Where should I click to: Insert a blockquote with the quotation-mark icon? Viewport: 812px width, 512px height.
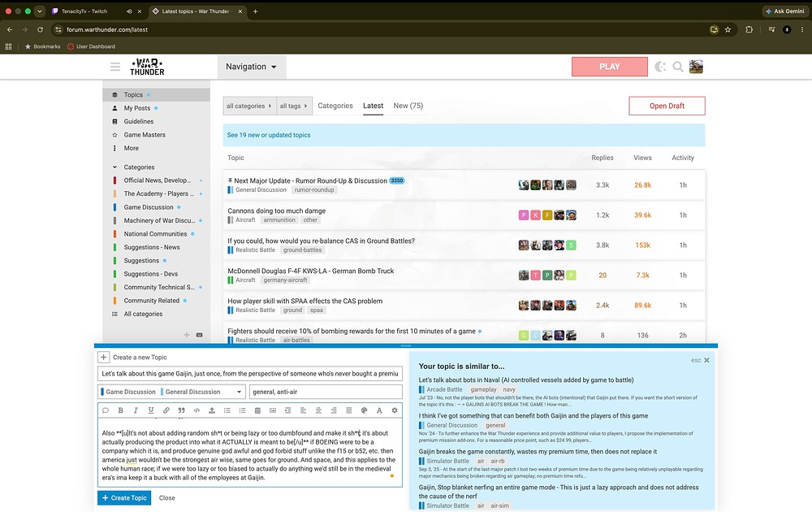[x=181, y=410]
